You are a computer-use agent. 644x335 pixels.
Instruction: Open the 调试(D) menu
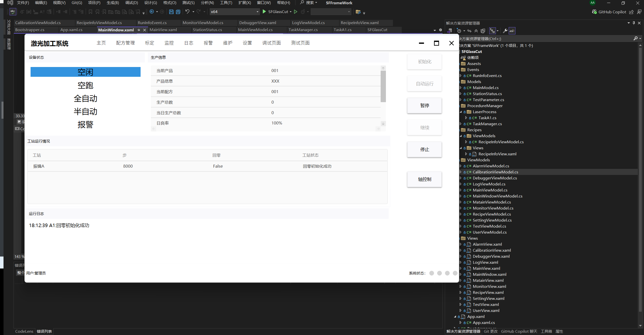click(x=131, y=3)
